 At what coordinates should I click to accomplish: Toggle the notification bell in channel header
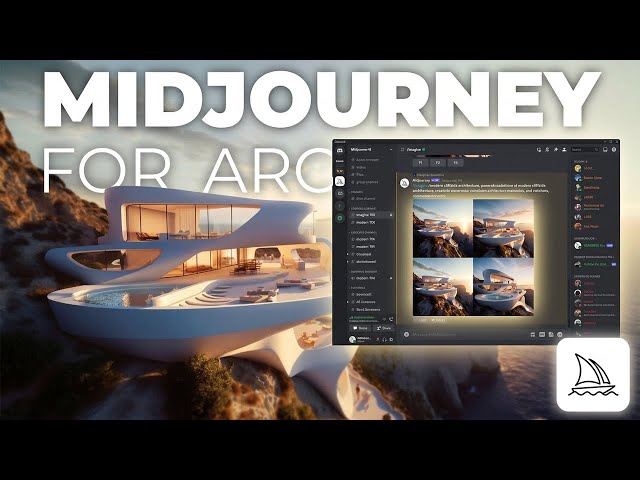tap(547, 150)
